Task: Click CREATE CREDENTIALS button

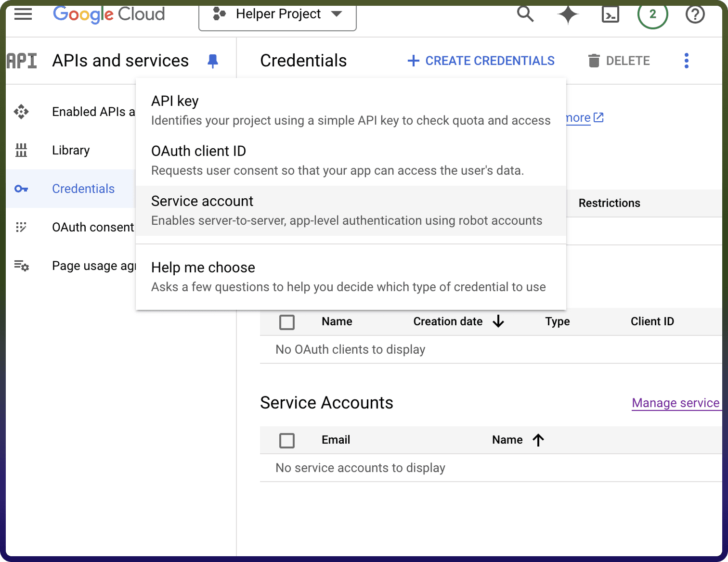Action: [481, 61]
